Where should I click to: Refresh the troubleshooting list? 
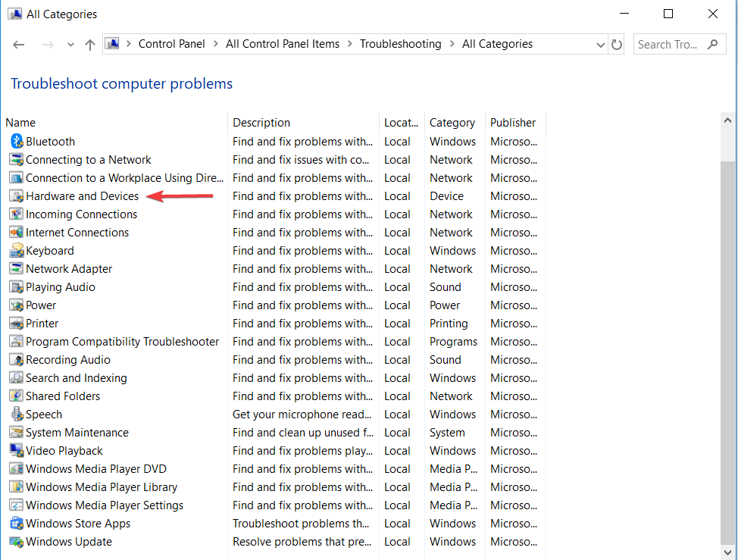pos(617,45)
